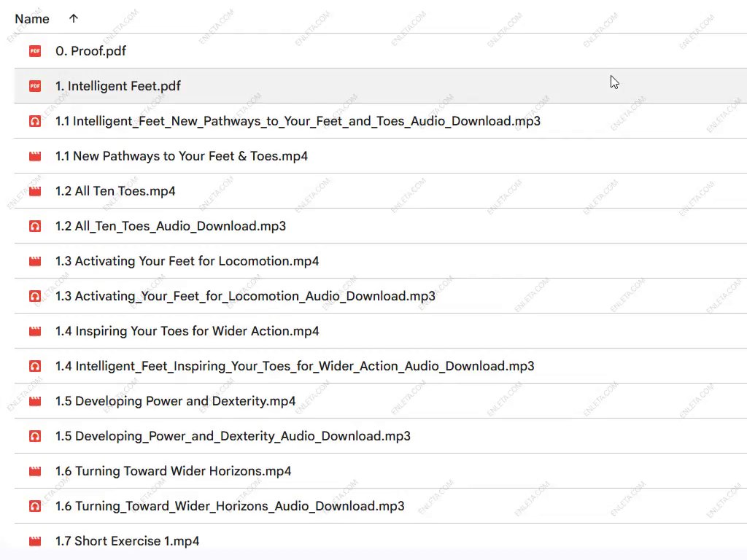Select 1.6 Turning Toward Wider Horizons.mp4

173,471
